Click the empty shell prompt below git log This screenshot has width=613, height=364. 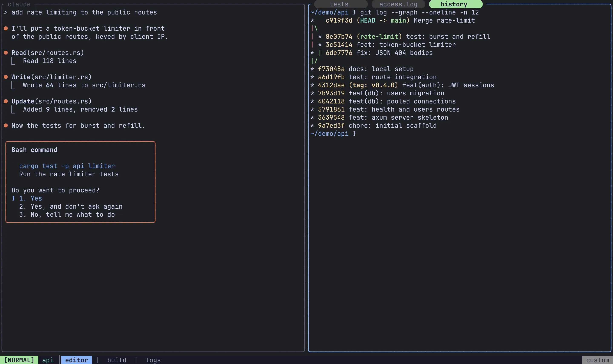333,133
